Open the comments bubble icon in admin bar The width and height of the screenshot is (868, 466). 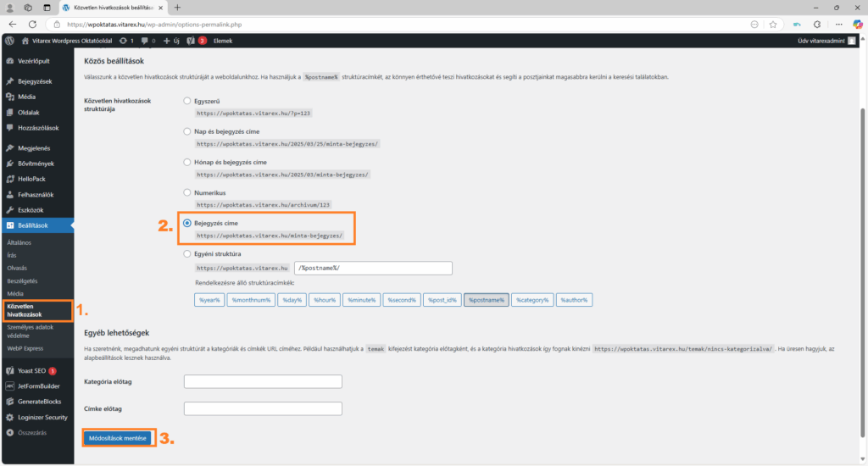(x=146, y=40)
